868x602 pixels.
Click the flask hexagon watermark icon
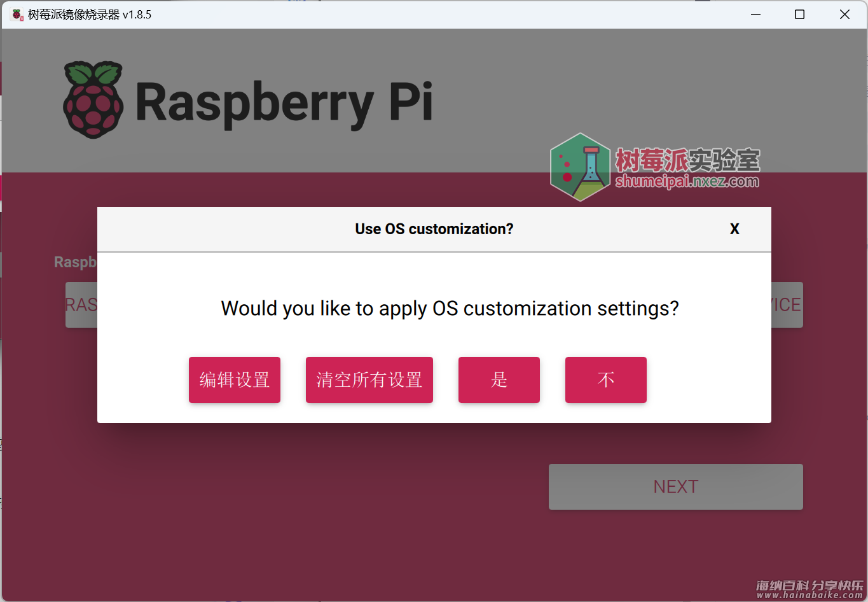[x=580, y=167]
